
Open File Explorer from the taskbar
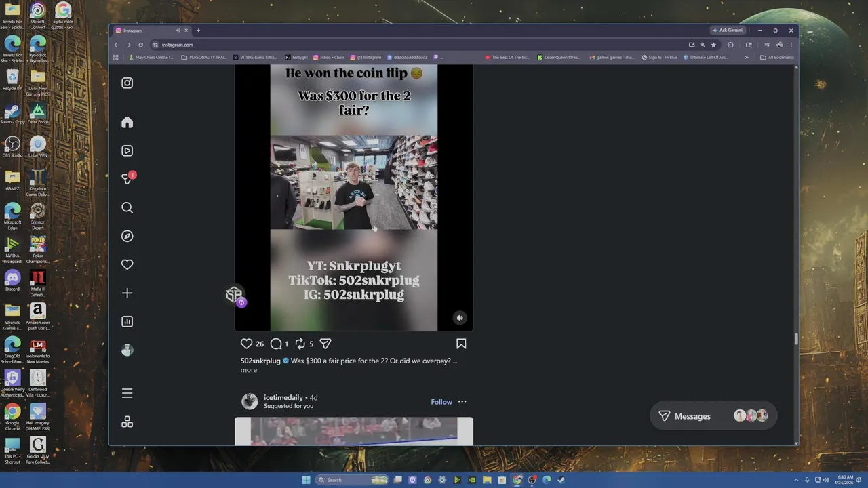[x=487, y=480]
